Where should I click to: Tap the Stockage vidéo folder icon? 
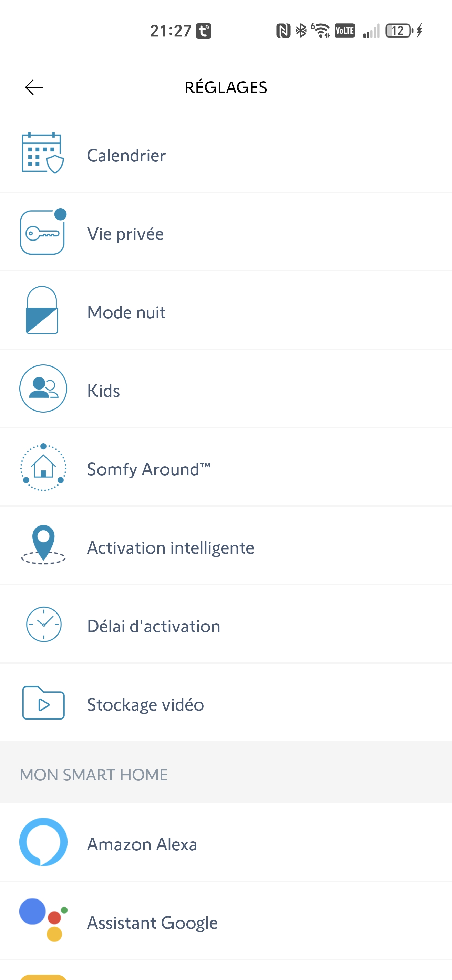(43, 703)
